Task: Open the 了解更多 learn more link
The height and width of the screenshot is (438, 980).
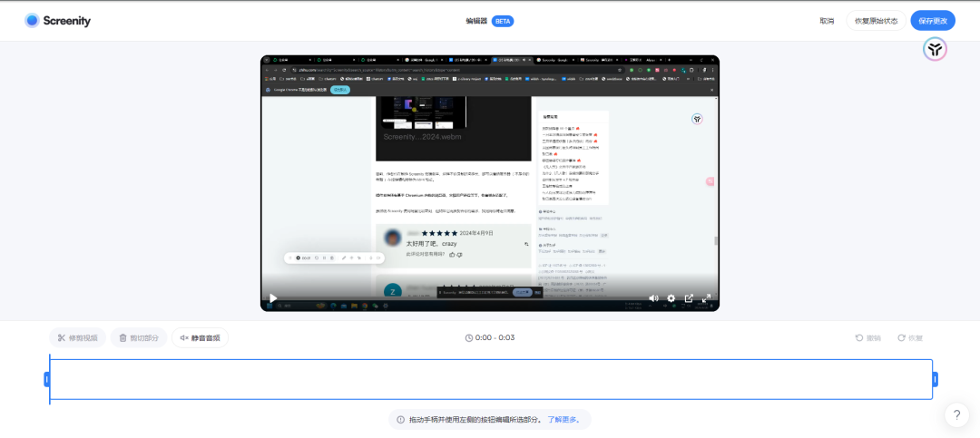Action: 563,419
